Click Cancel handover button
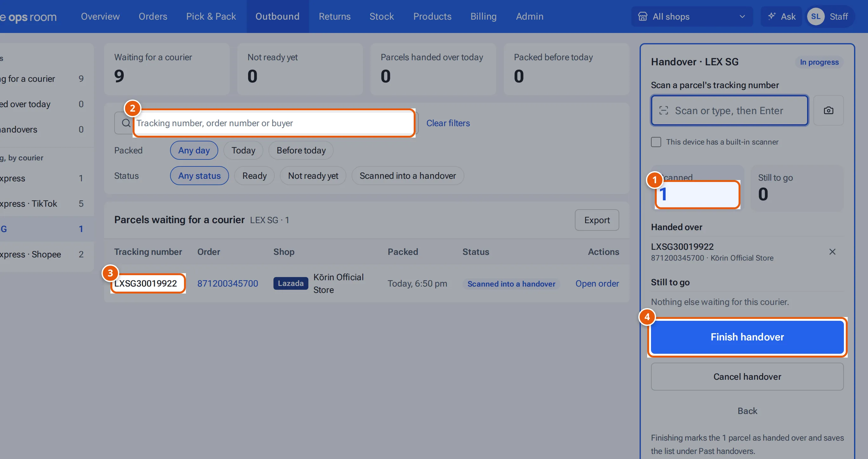The width and height of the screenshot is (868, 459). pyautogui.click(x=747, y=377)
